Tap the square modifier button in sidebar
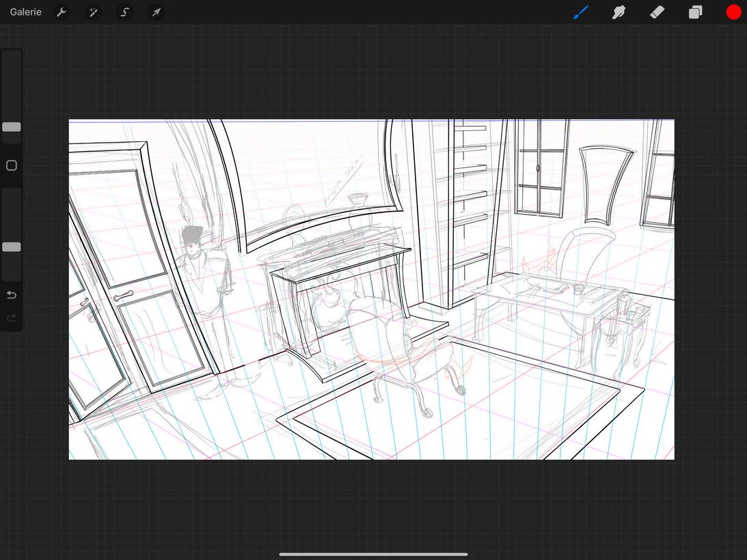747x560 pixels. point(12,165)
